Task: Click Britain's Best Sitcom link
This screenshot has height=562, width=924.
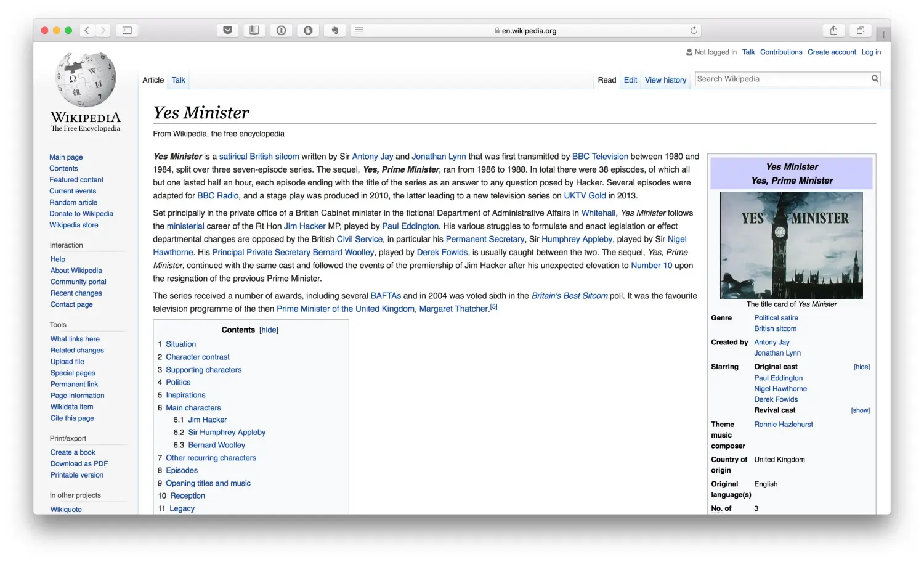Action: pos(569,296)
